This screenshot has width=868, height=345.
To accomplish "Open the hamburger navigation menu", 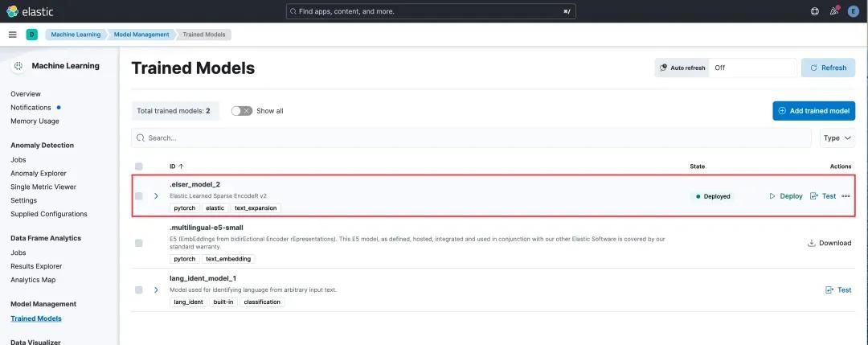I will tap(12, 35).
